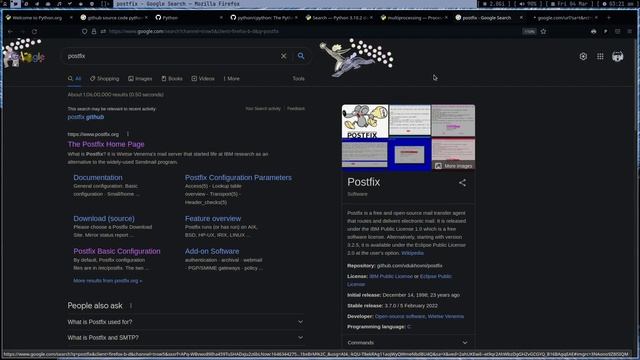Switch to Books results

click(x=172, y=78)
